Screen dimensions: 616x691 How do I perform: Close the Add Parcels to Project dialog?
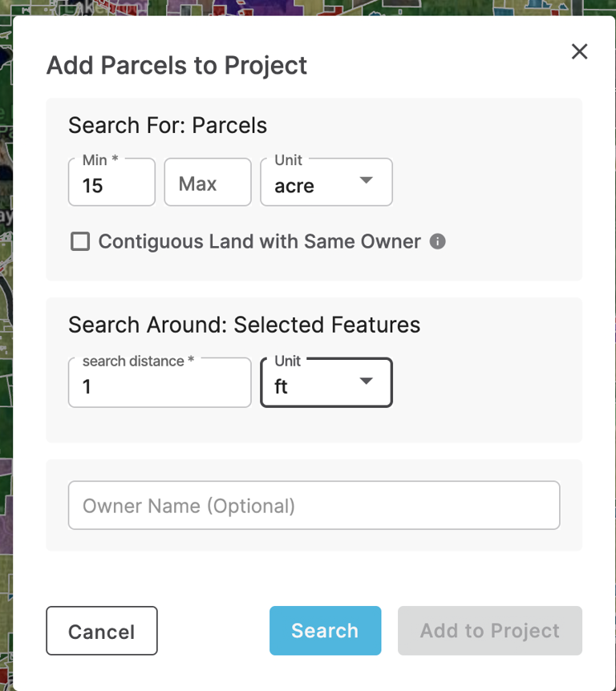click(x=579, y=51)
